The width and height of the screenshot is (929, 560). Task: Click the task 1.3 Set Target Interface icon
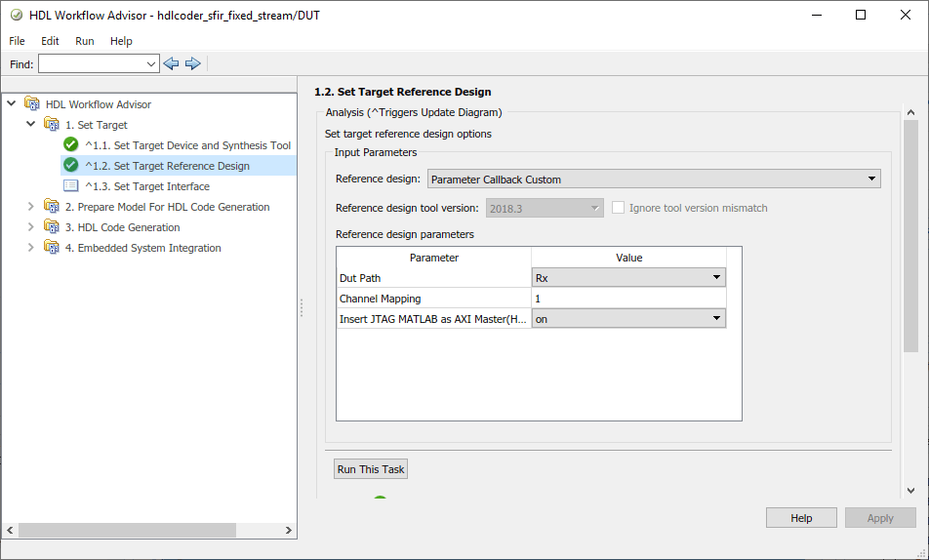[71, 186]
